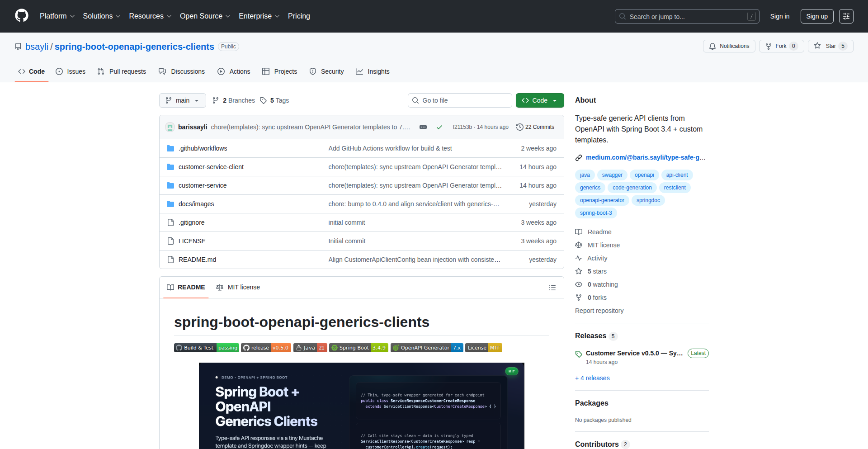Click the f21153b commit hash

pos(462,127)
